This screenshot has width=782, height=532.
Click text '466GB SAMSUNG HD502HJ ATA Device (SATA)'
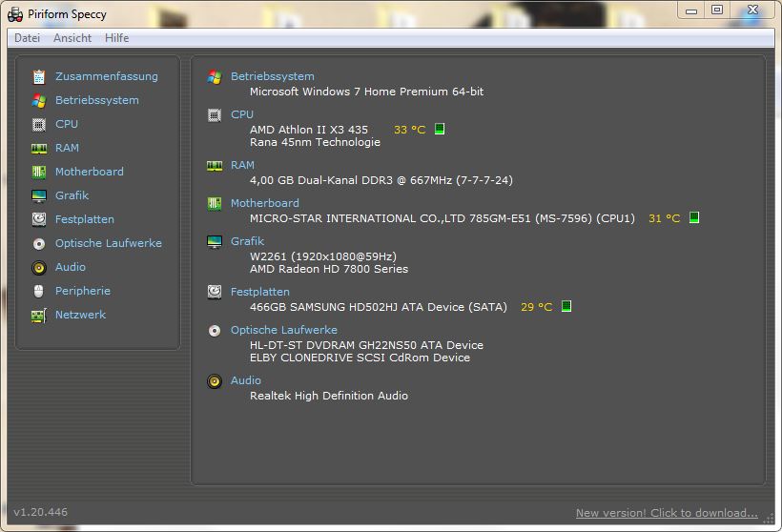click(379, 307)
